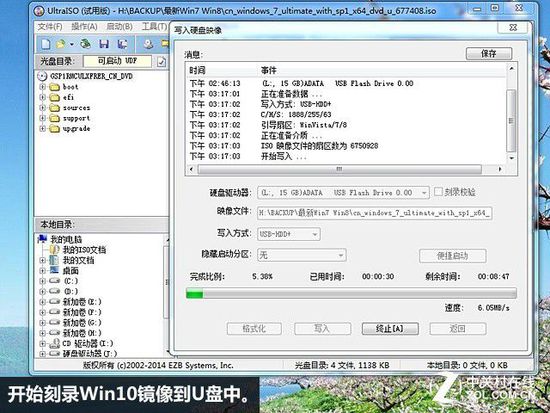Click the (D:) drive icon
Screen dimensions: 550x413
click(x=54, y=291)
